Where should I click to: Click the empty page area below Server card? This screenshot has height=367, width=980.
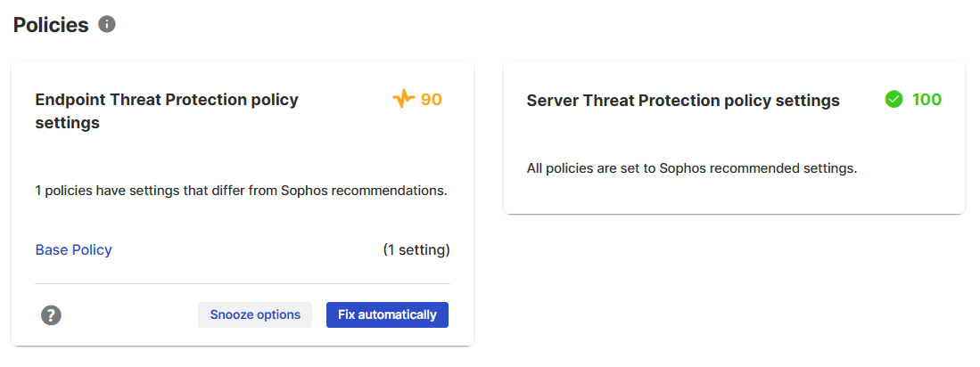(735, 287)
